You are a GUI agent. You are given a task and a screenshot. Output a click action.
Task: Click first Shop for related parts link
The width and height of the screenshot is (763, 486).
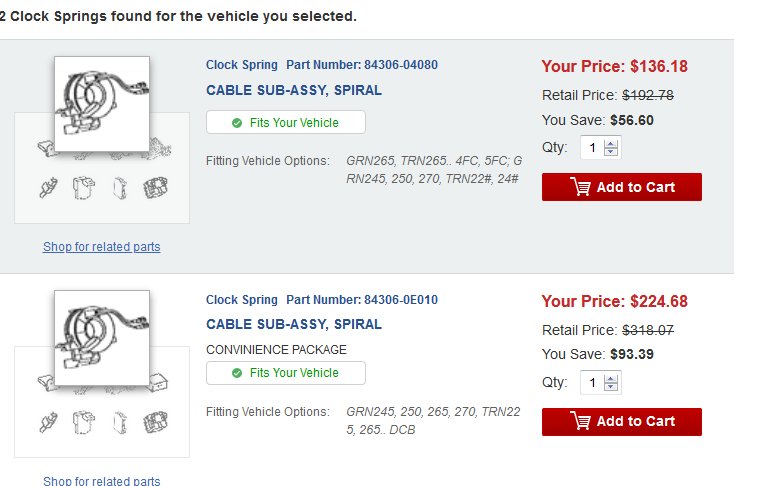pyautogui.click(x=102, y=247)
